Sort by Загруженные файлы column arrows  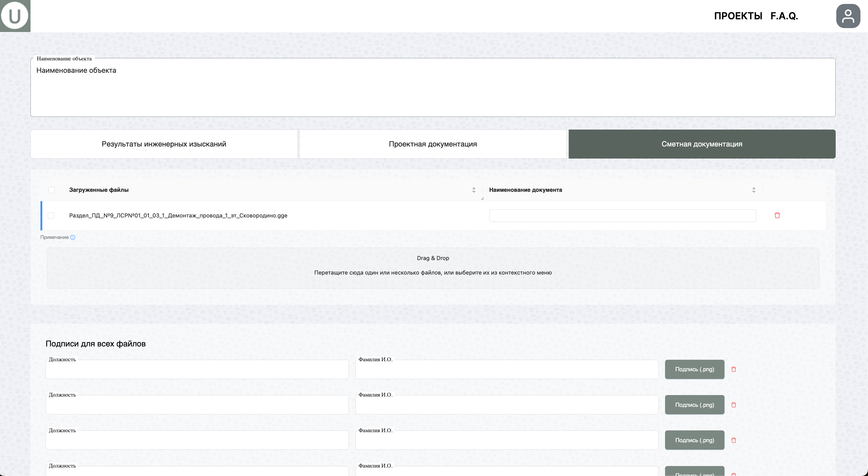pos(474,190)
